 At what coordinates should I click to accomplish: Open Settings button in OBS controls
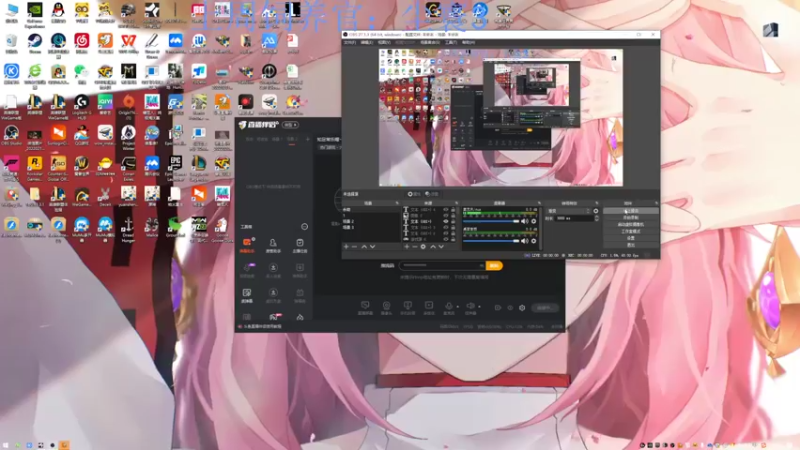(631, 238)
